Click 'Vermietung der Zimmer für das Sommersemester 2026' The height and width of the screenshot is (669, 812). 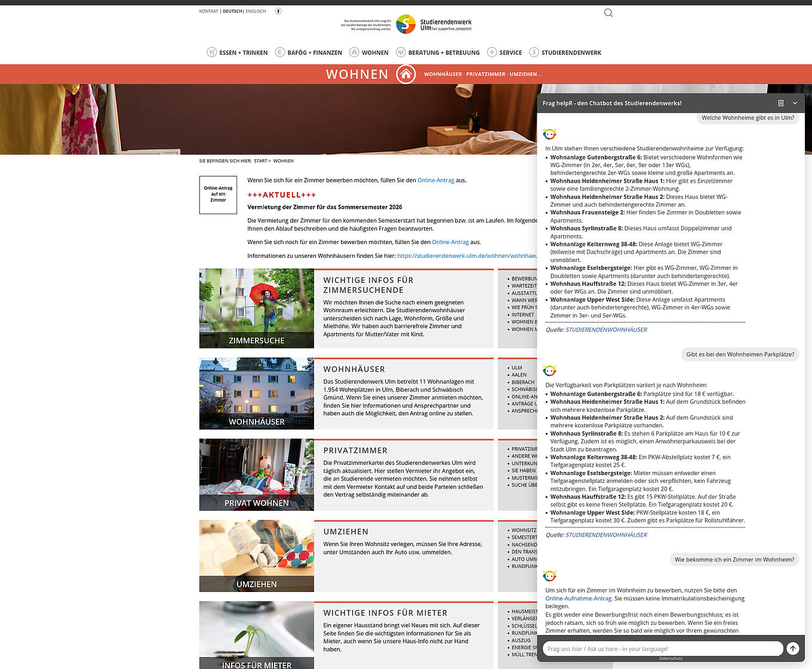(325, 208)
